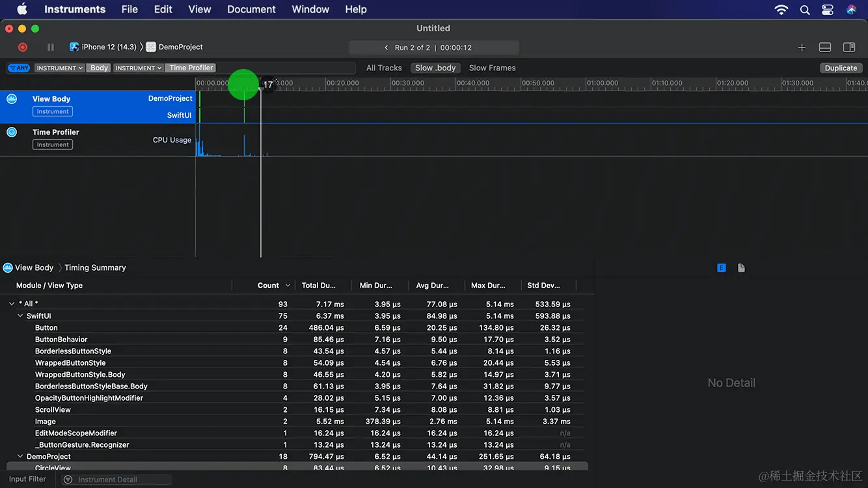Screen dimensions: 868x488
Task: Click the 378.39 µs min duration cell
Action: 383,422
